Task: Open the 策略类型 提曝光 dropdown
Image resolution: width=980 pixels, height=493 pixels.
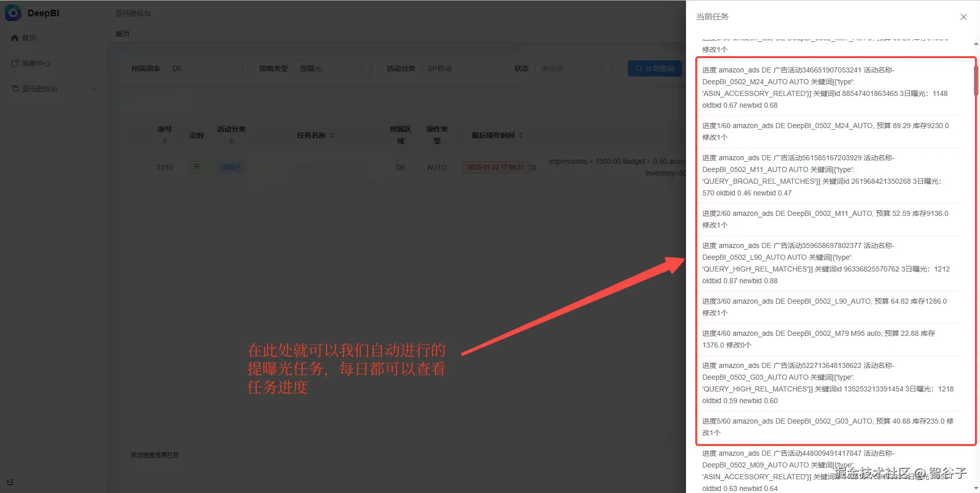Action: pyautogui.click(x=332, y=68)
